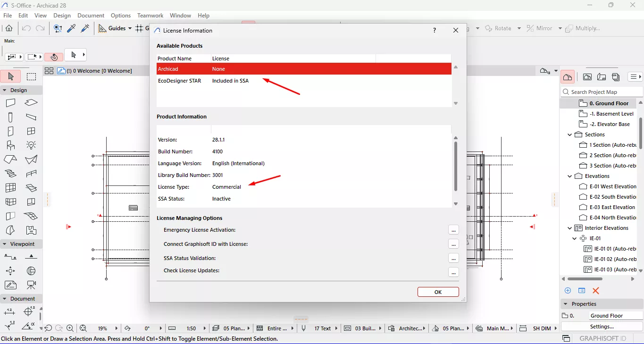Select the Column tool
Image resolution: width=644 pixels, height=344 pixels.
10,117
